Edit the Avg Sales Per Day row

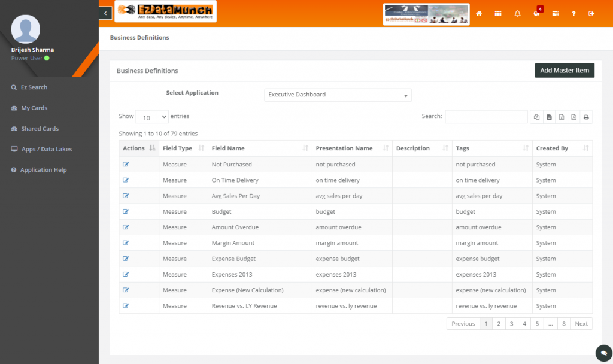[126, 196]
